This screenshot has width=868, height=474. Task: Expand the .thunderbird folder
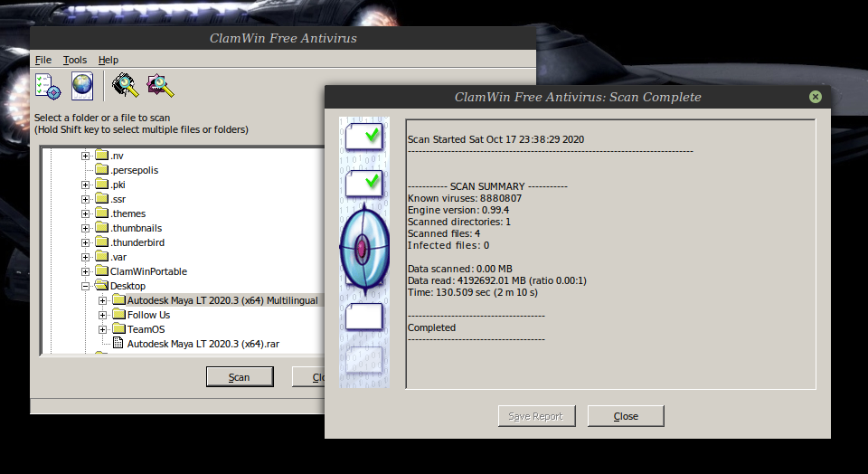[85, 242]
